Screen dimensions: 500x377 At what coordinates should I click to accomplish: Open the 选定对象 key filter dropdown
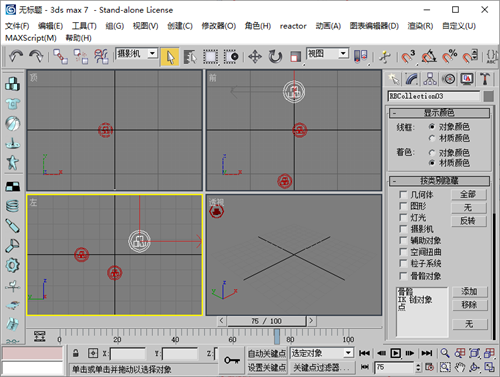(x=348, y=353)
